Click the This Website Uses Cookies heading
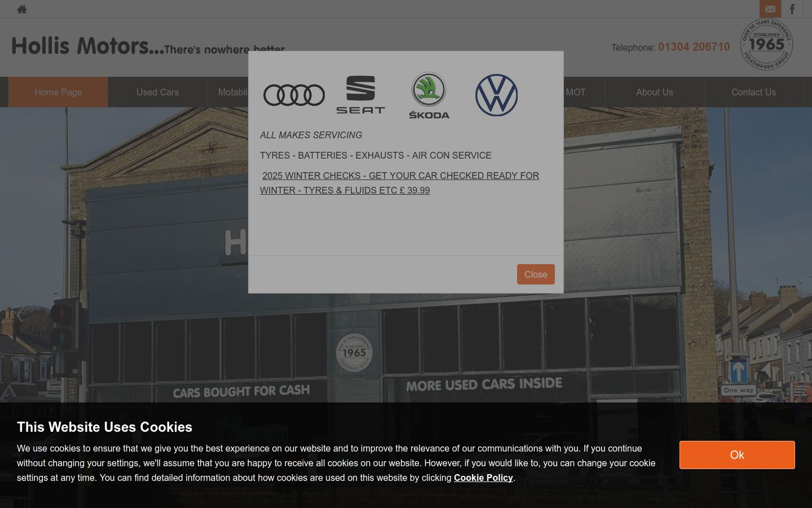 (x=104, y=427)
